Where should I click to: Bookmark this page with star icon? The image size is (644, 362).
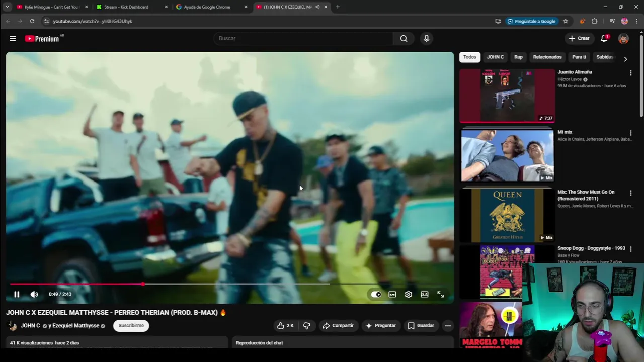point(566,21)
